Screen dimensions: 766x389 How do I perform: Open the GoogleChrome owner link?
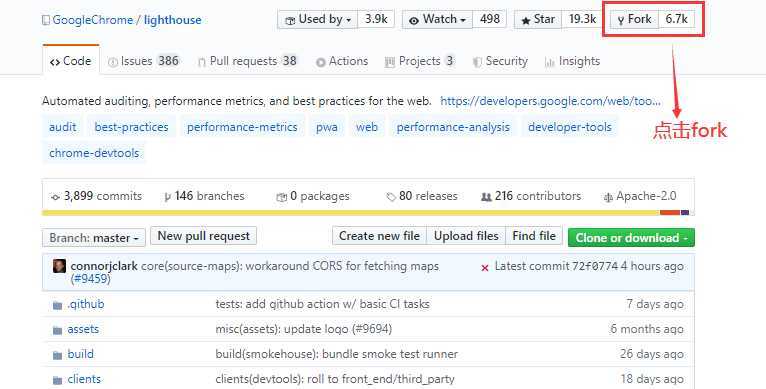click(92, 20)
